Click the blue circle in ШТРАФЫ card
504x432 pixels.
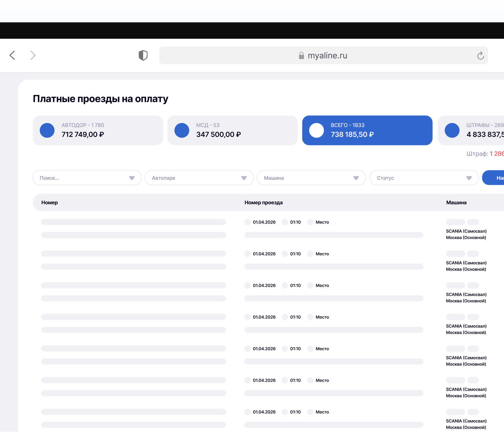pos(452,130)
